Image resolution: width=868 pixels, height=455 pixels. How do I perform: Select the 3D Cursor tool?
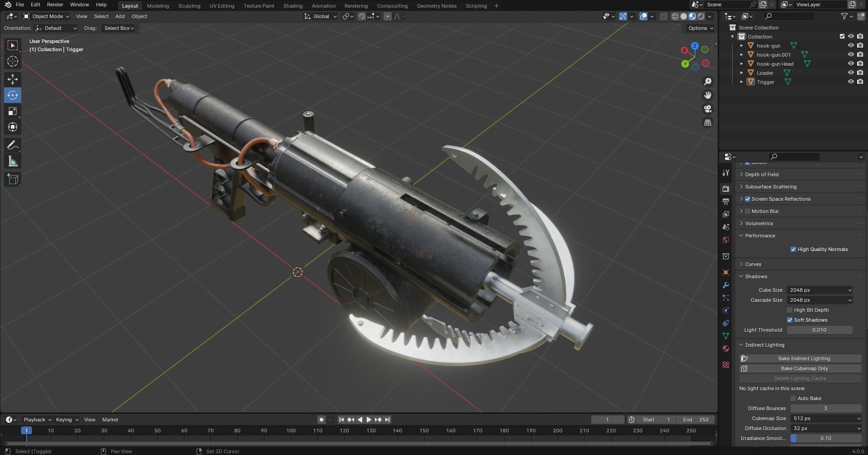[x=13, y=61]
